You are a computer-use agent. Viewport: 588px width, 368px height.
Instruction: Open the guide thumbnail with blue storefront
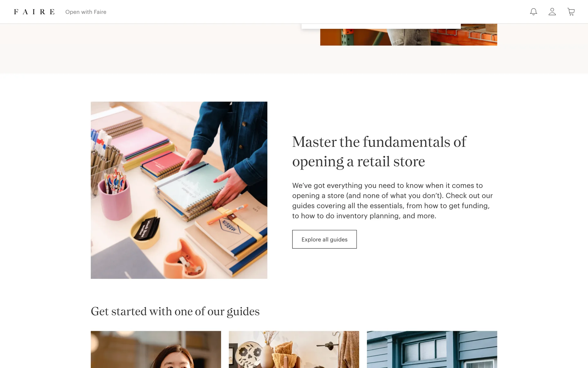432,349
